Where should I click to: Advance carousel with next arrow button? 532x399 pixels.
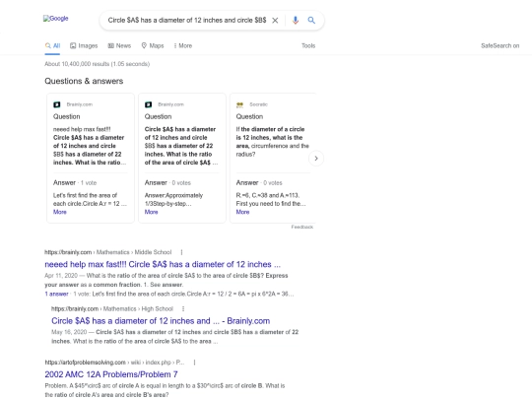316,159
